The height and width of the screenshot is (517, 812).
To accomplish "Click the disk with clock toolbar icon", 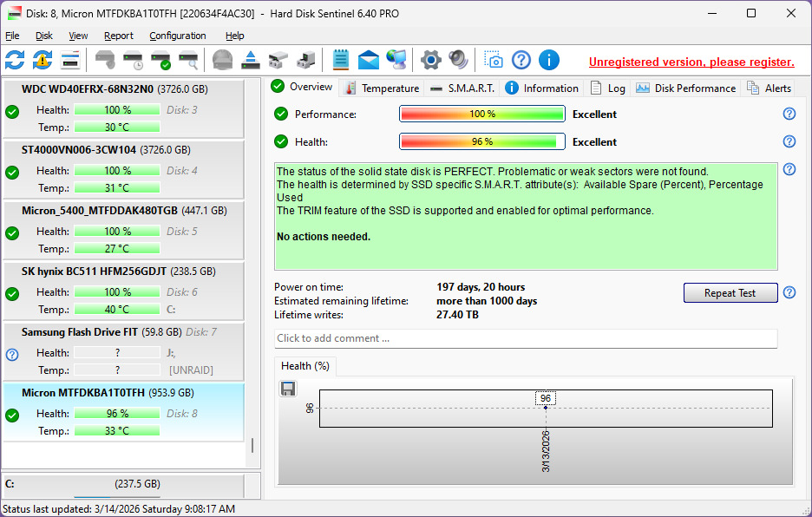I will [x=133, y=60].
